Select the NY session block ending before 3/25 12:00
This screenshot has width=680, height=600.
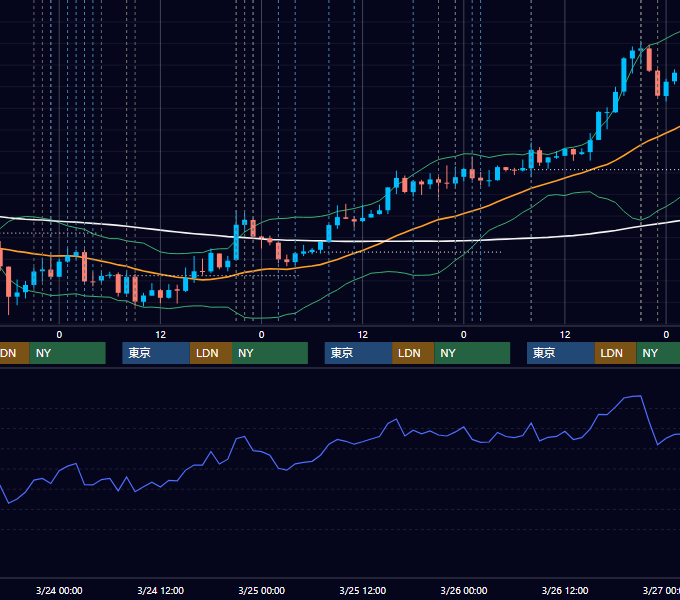(270, 353)
